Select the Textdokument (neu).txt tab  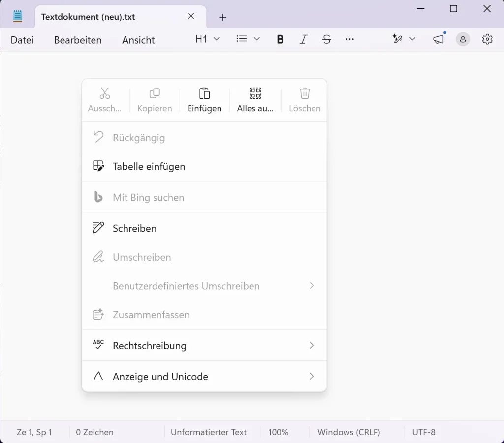point(121,17)
